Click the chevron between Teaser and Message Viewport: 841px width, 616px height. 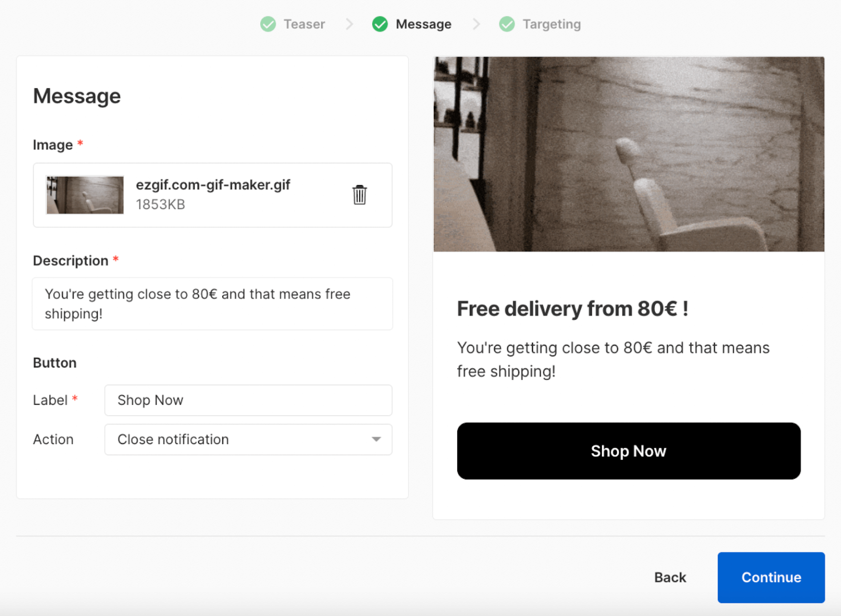click(349, 24)
